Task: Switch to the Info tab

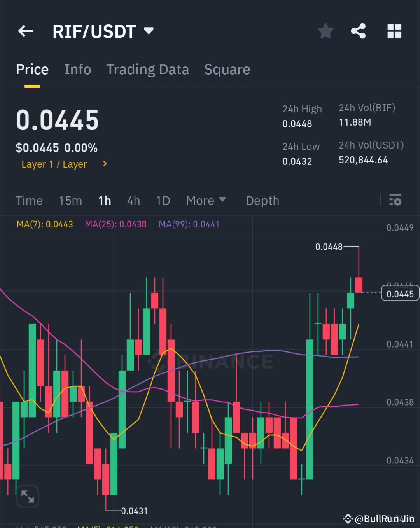Action: (x=78, y=70)
